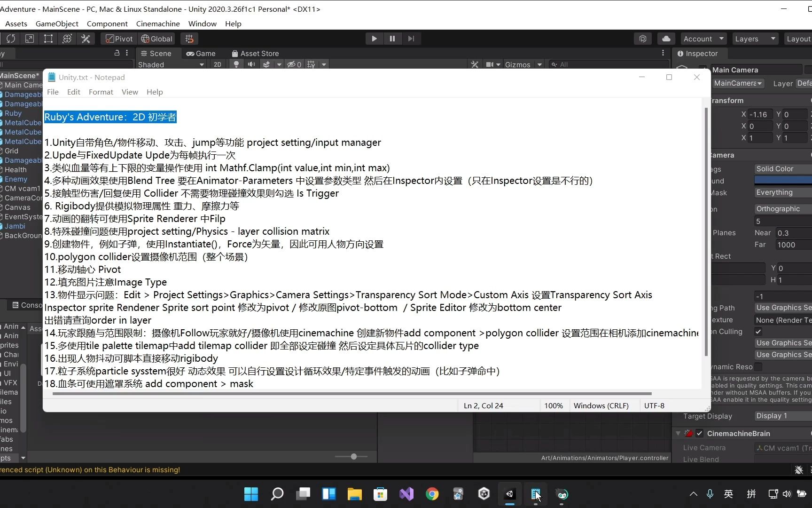Open Everything culling mask dropdown
This screenshot has width=812, height=508.
coord(783,192)
